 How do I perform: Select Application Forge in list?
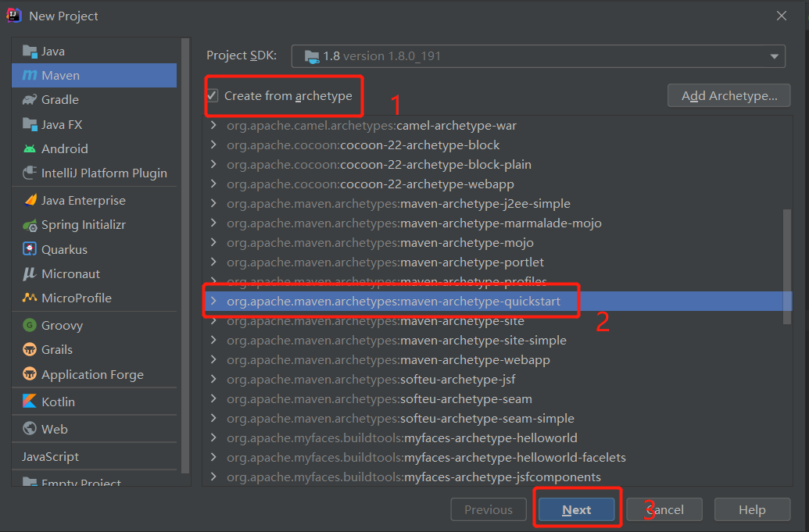click(x=95, y=374)
